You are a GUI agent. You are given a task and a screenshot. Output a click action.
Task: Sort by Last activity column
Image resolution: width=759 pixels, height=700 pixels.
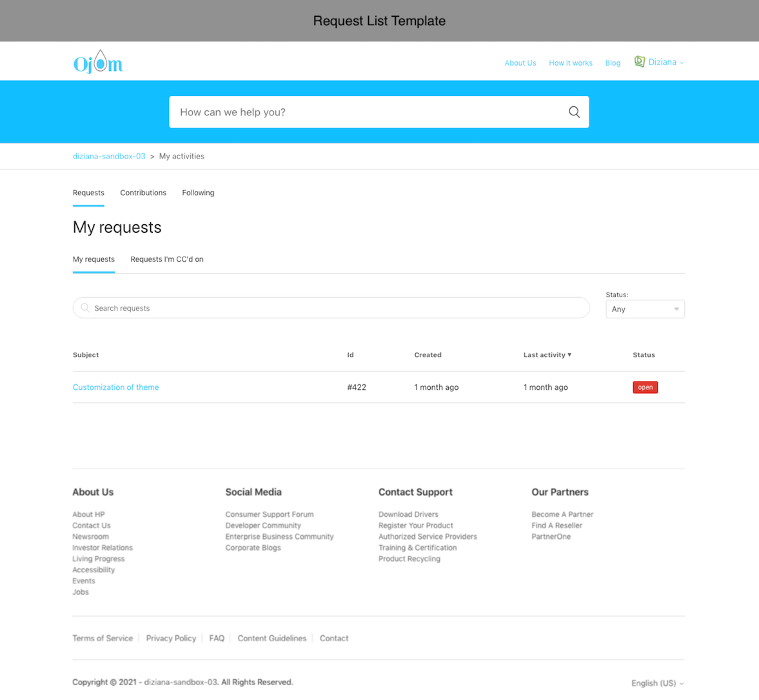pos(547,355)
